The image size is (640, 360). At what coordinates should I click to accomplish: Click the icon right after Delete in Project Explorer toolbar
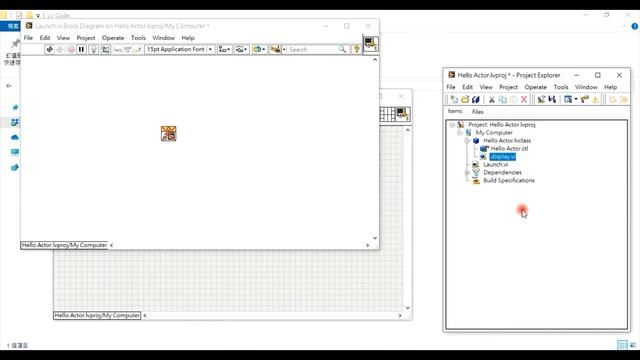(x=541, y=99)
